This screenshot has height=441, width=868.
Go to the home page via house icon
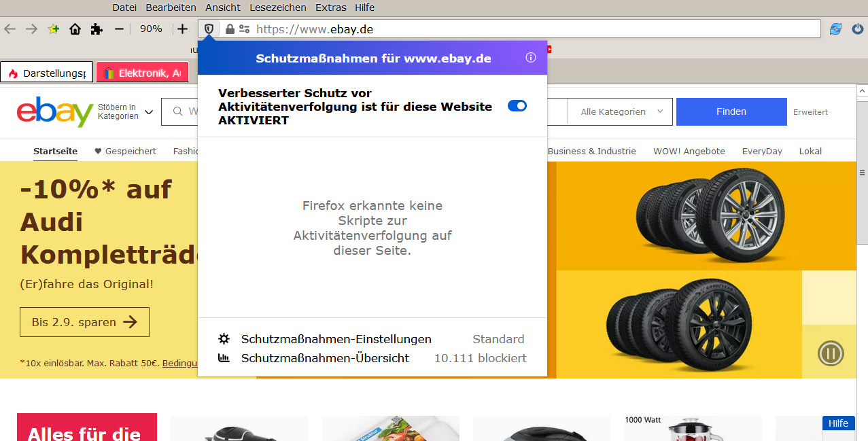pos(75,29)
